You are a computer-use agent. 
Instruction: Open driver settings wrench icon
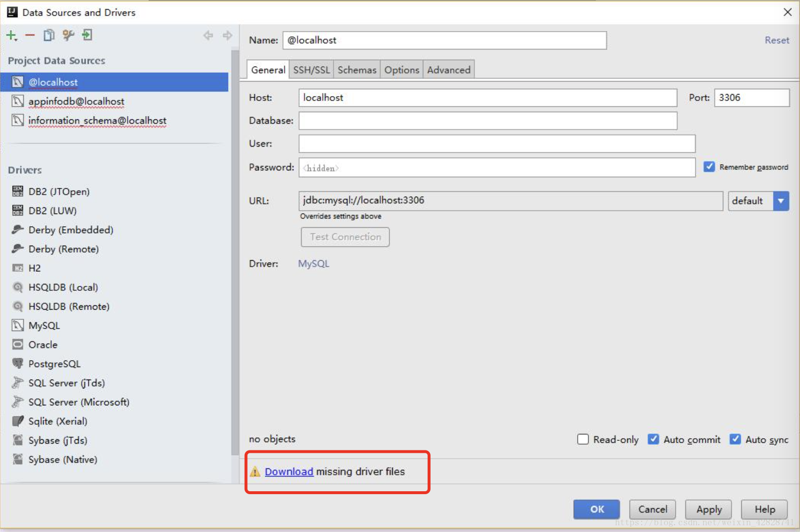[x=68, y=35]
